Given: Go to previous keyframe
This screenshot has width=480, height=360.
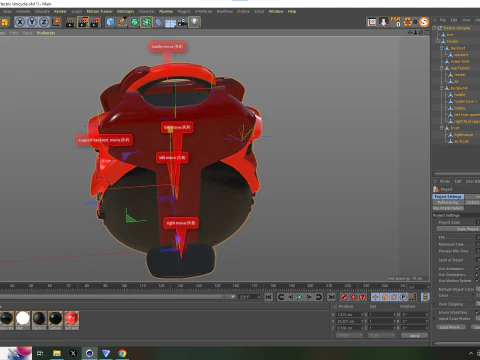Looking at the screenshot, I should coord(281,297).
